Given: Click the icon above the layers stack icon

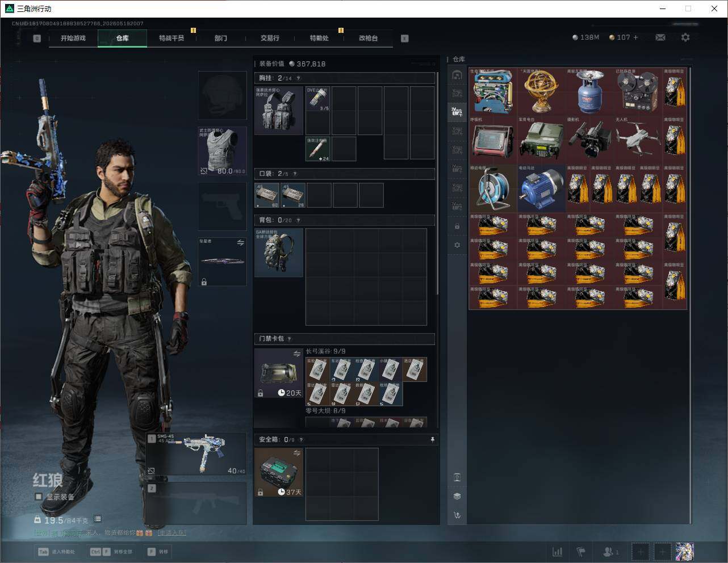Looking at the screenshot, I should click(x=457, y=477).
